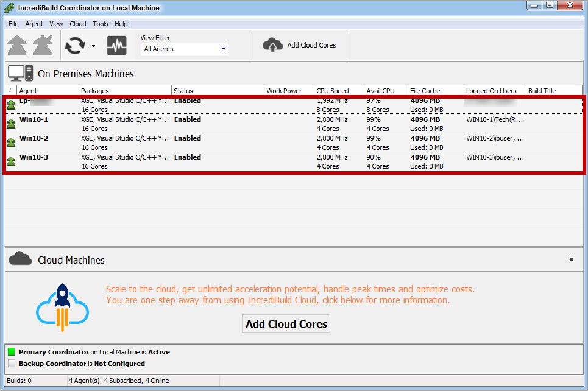This screenshot has width=588, height=391.
Task: Sort by the File Cache column header
Action: 436,90
